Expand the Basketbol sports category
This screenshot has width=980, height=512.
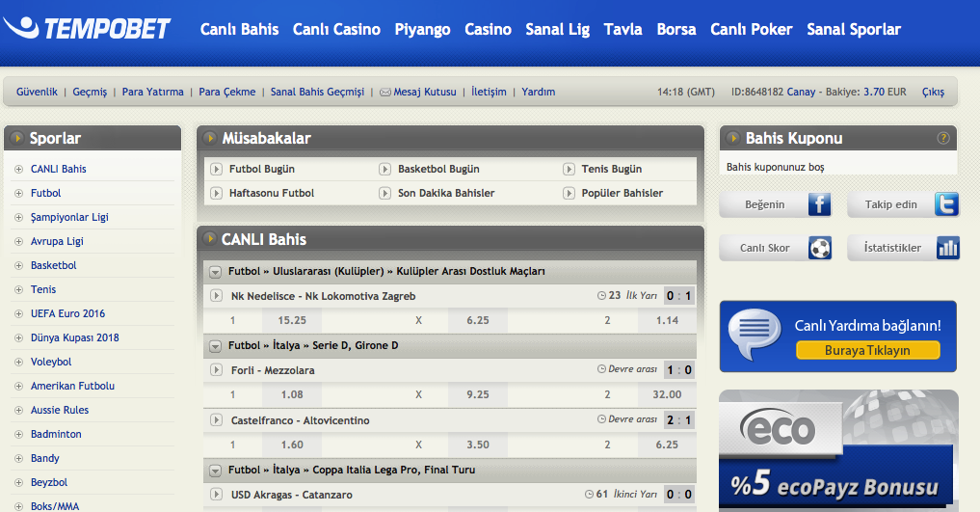[18, 265]
